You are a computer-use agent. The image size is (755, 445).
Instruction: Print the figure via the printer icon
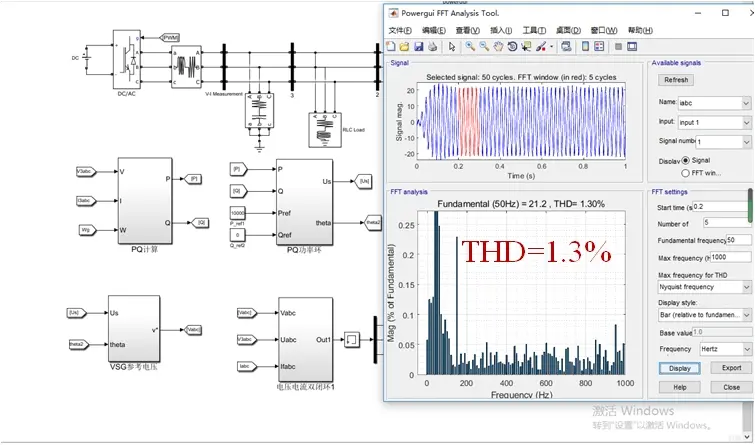(433, 46)
